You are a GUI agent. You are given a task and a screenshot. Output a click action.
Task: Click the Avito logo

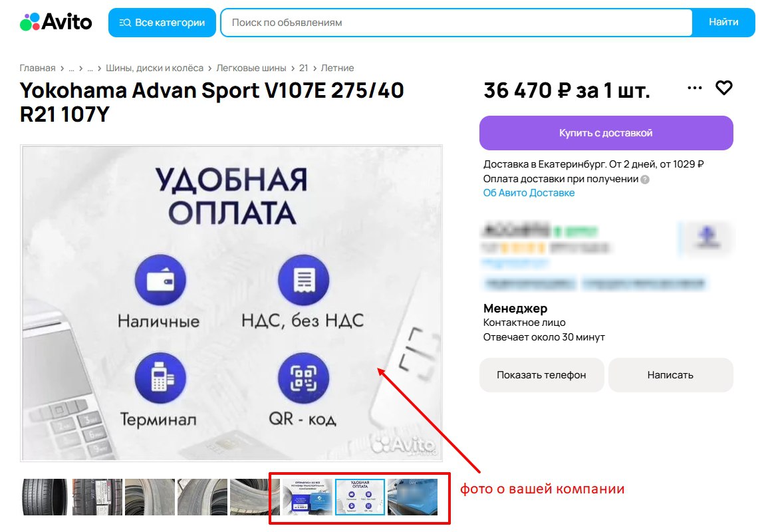56,22
